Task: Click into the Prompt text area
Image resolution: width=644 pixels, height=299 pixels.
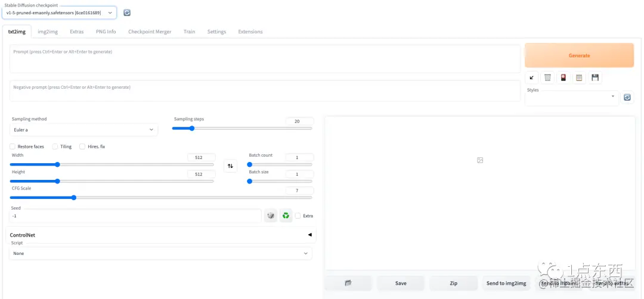Action: point(265,58)
